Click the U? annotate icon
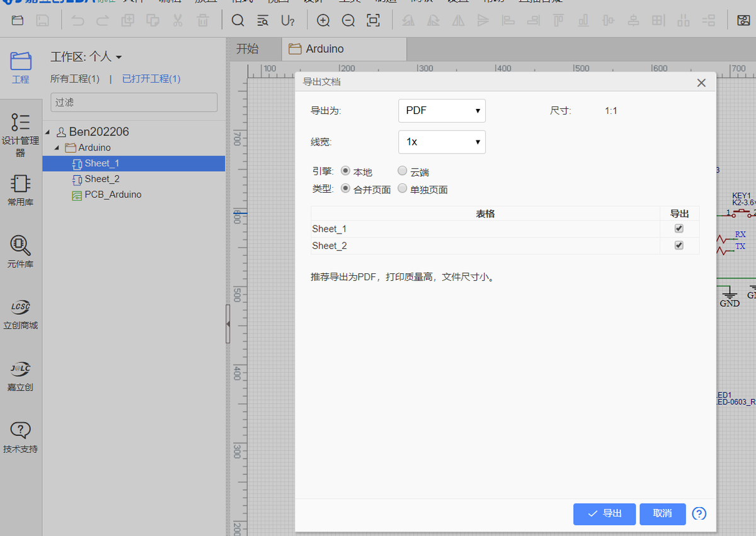 (288, 21)
